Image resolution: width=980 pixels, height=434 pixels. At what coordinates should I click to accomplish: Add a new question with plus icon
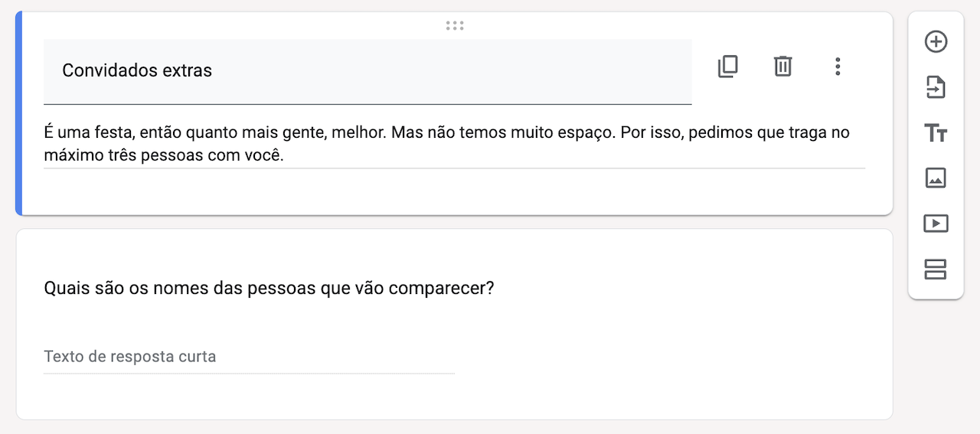coord(936,42)
